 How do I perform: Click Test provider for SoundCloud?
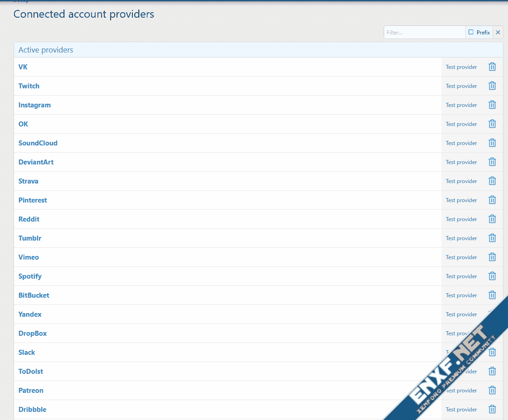461,143
